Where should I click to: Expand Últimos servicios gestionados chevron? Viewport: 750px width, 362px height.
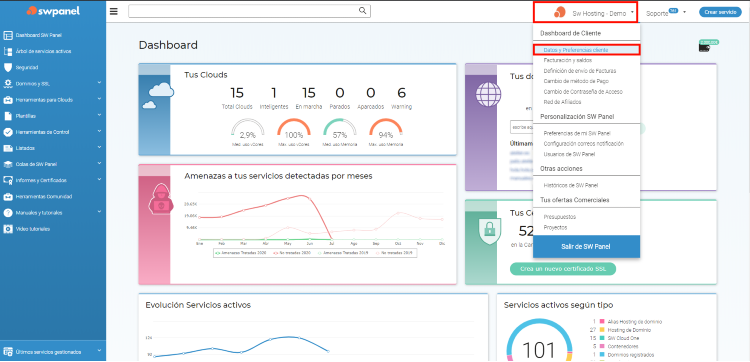coord(99,351)
